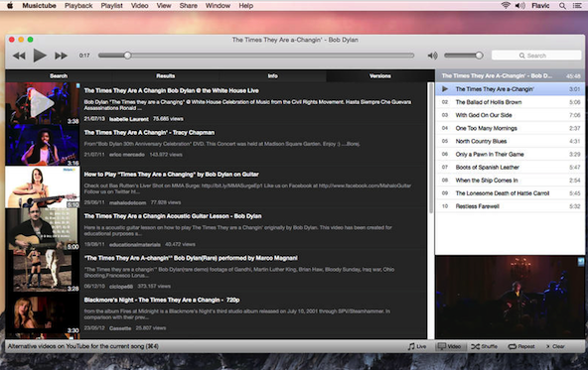Click uploader name Isabelle Laurent

tap(129, 119)
